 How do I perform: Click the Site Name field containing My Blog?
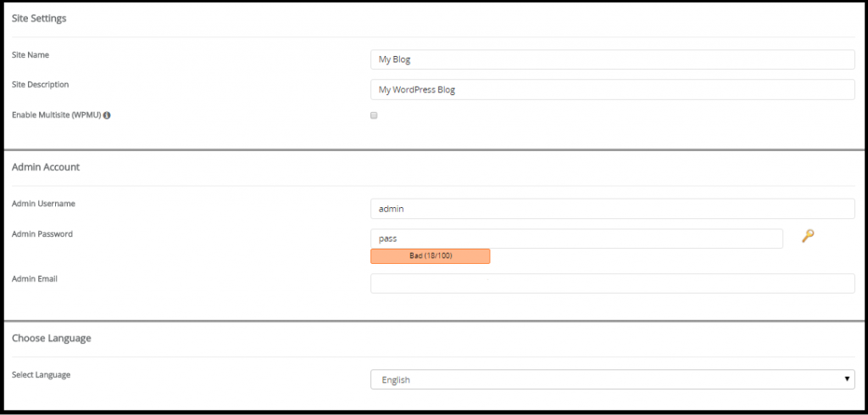click(x=612, y=59)
